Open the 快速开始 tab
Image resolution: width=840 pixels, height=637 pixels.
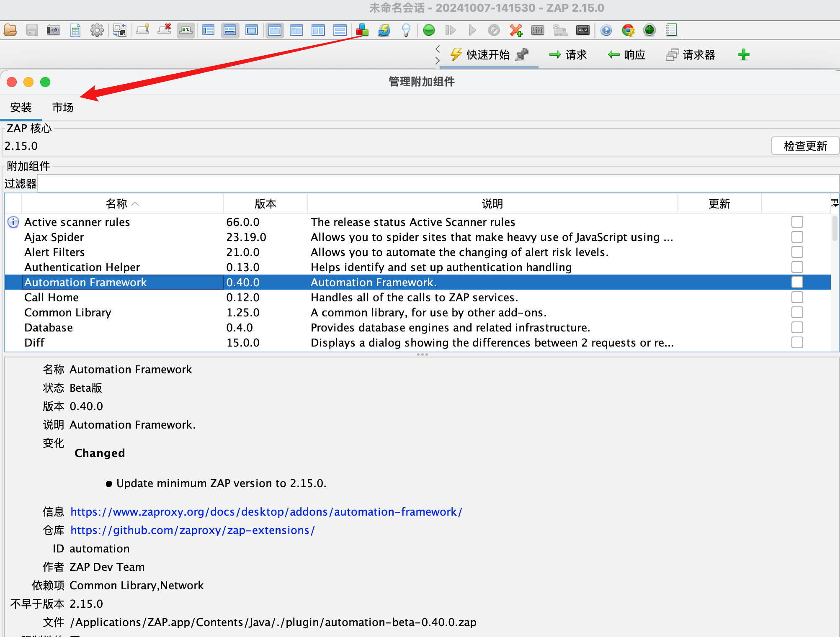488,55
